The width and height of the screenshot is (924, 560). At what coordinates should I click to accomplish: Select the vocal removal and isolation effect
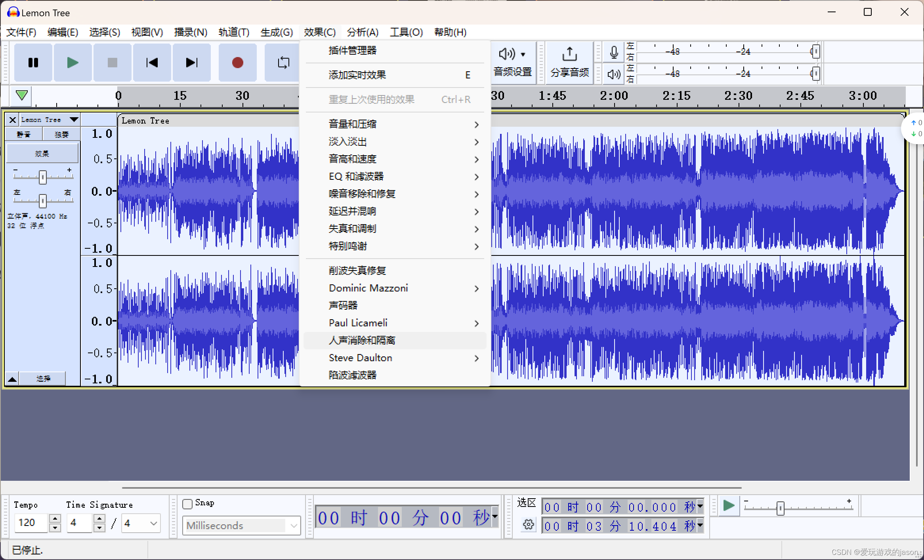[x=362, y=340]
